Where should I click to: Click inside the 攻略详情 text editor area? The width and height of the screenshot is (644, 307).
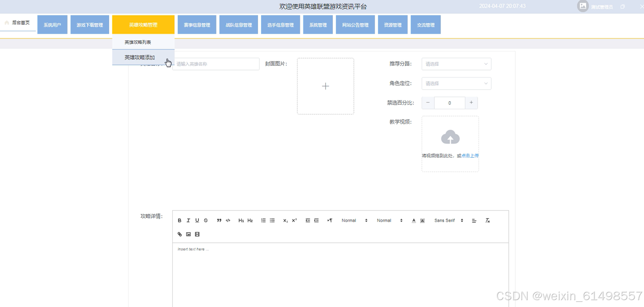click(x=340, y=275)
